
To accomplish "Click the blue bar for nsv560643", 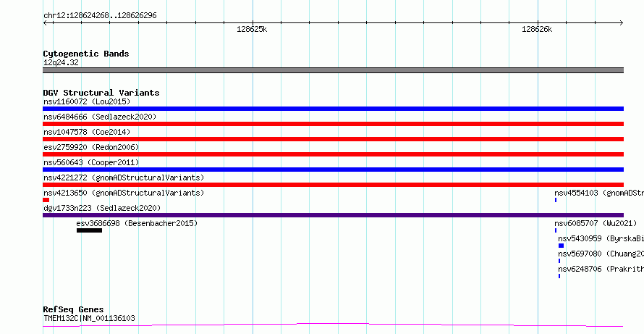I will (x=333, y=170).
